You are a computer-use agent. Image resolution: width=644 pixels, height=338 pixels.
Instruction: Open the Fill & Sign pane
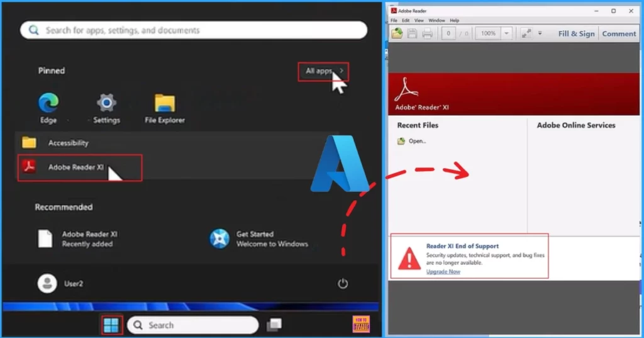pos(576,34)
